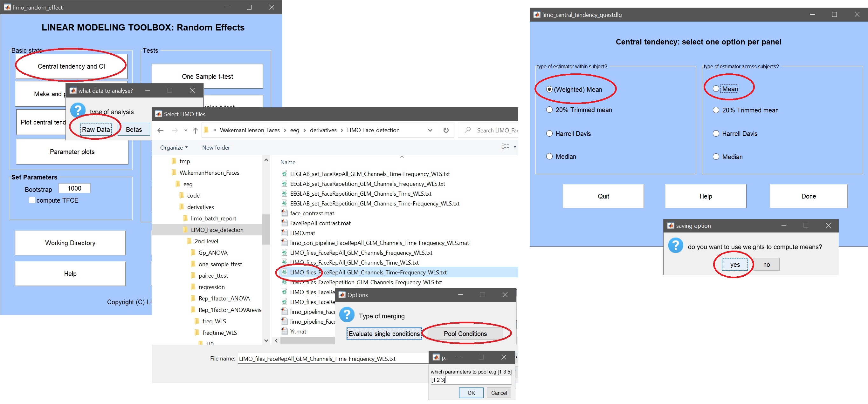Select the Yr.mat file icon
Screen dimensions: 868x404
tap(284, 331)
